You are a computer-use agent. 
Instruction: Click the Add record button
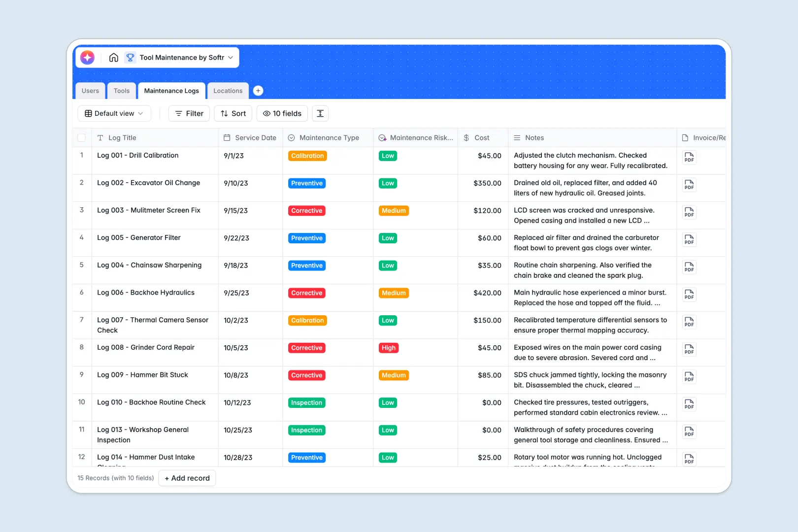tap(187, 478)
